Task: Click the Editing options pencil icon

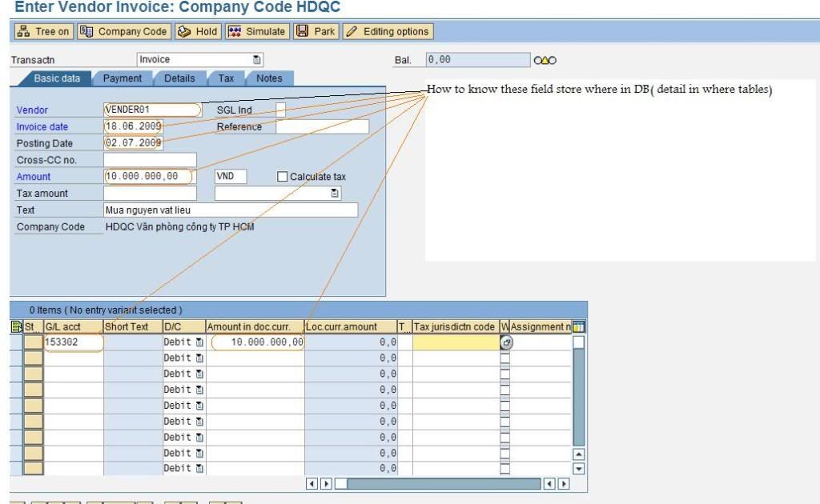Action: tap(351, 32)
